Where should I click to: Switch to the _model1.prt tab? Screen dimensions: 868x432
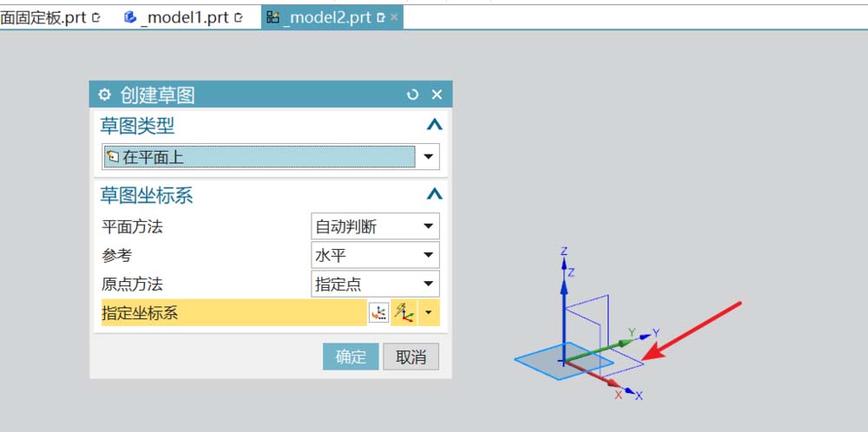pos(185,17)
